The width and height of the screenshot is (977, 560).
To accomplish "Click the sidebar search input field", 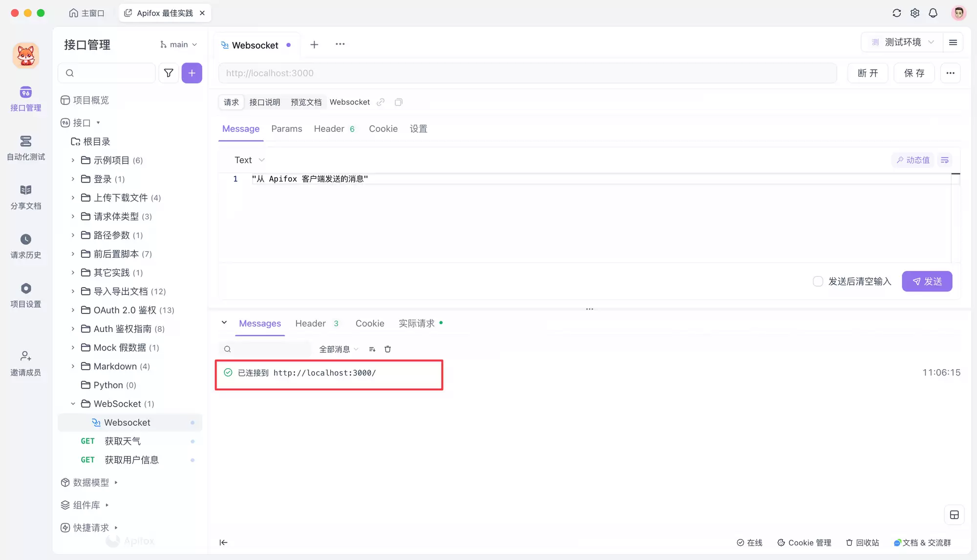I will tap(106, 73).
